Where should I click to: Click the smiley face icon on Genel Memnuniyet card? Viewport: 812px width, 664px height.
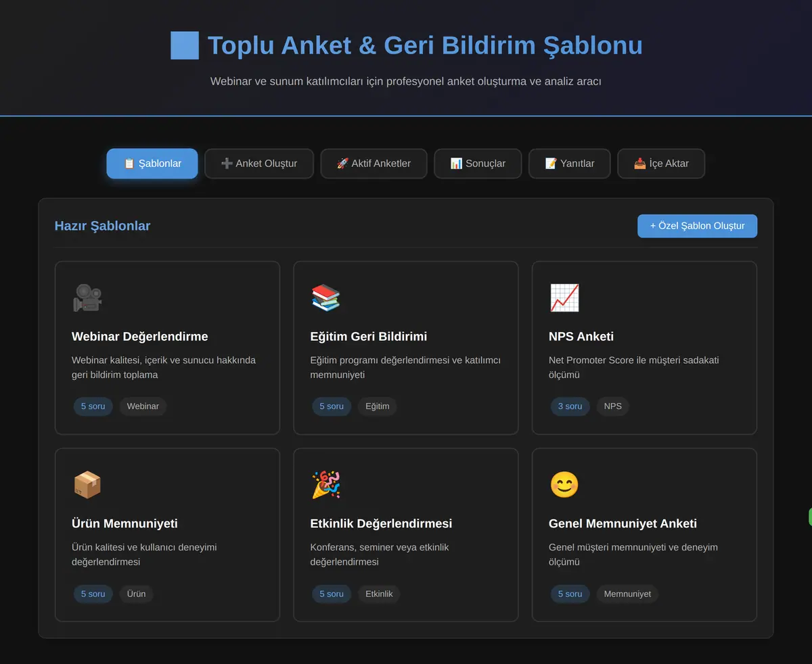point(564,485)
